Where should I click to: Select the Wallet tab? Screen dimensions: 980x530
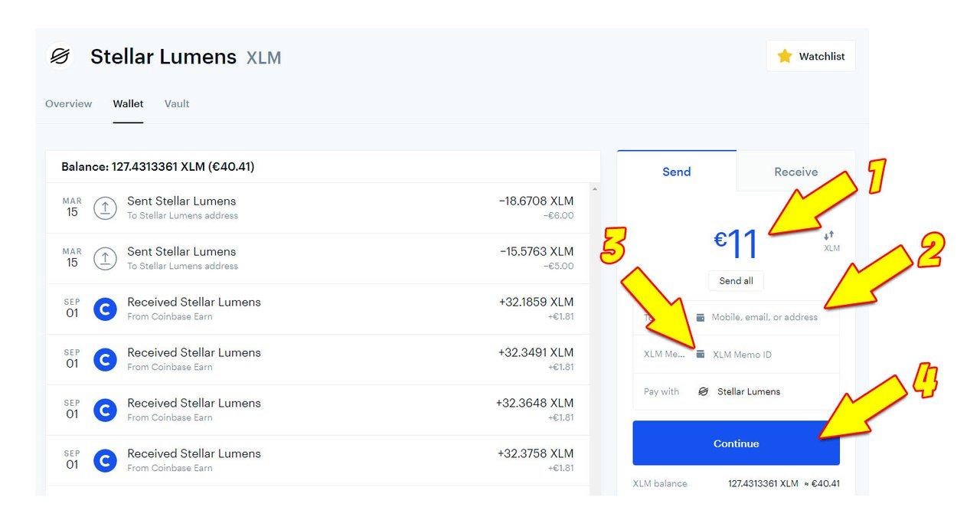click(x=128, y=103)
